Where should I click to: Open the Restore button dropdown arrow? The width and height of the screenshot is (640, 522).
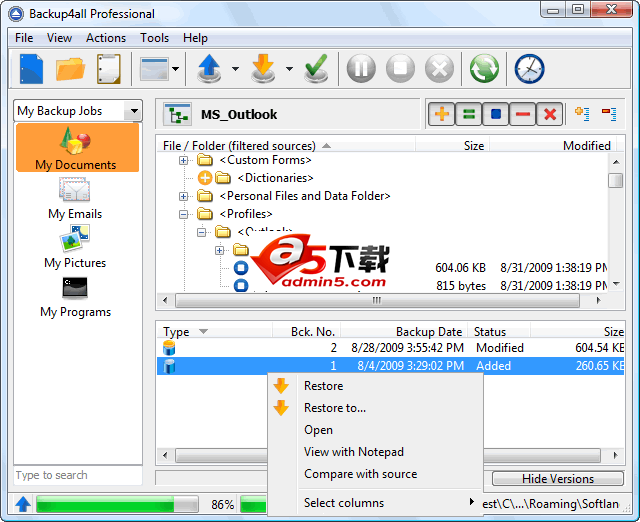(x=289, y=69)
